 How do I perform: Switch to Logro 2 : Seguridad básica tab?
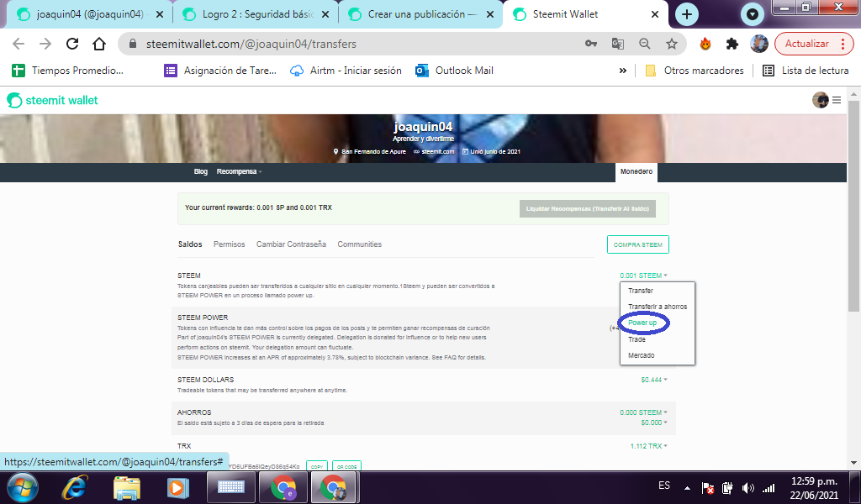[256, 14]
